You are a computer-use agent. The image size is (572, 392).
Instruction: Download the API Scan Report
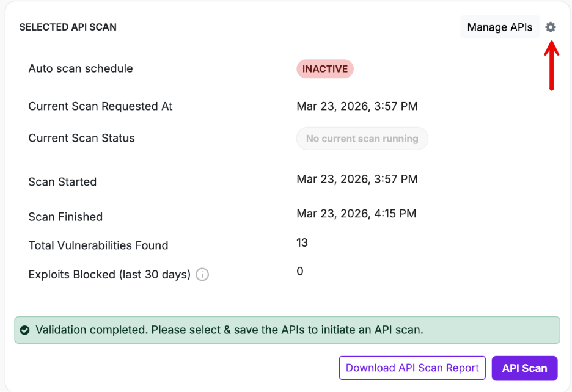click(x=412, y=368)
